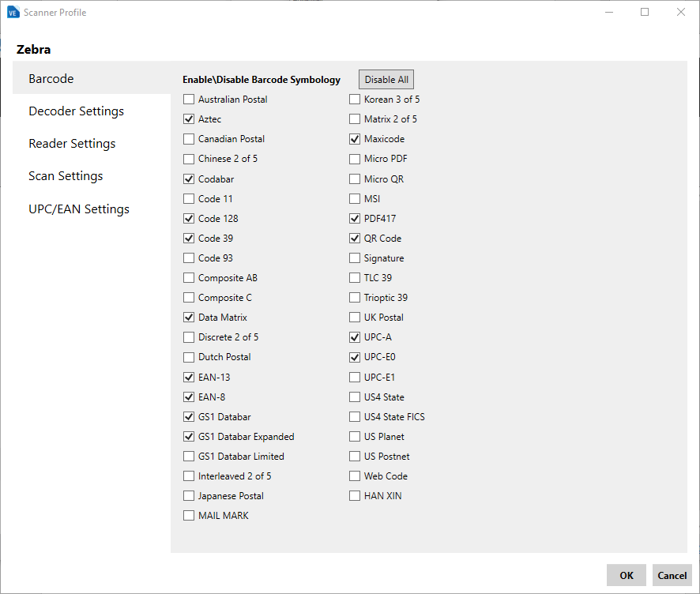The width and height of the screenshot is (700, 594).
Task: Select the Barcode section
Action: [x=51, y=78]
